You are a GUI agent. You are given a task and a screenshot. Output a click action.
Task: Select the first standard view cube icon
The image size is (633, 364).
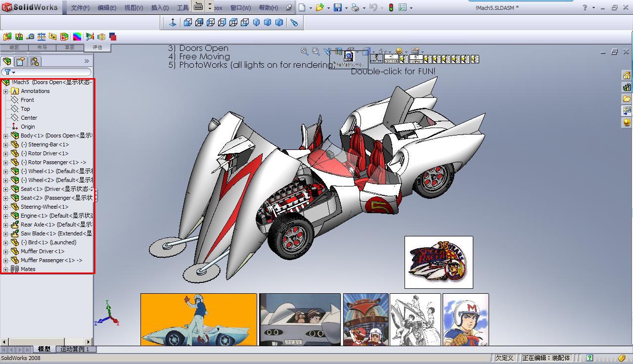188,22
